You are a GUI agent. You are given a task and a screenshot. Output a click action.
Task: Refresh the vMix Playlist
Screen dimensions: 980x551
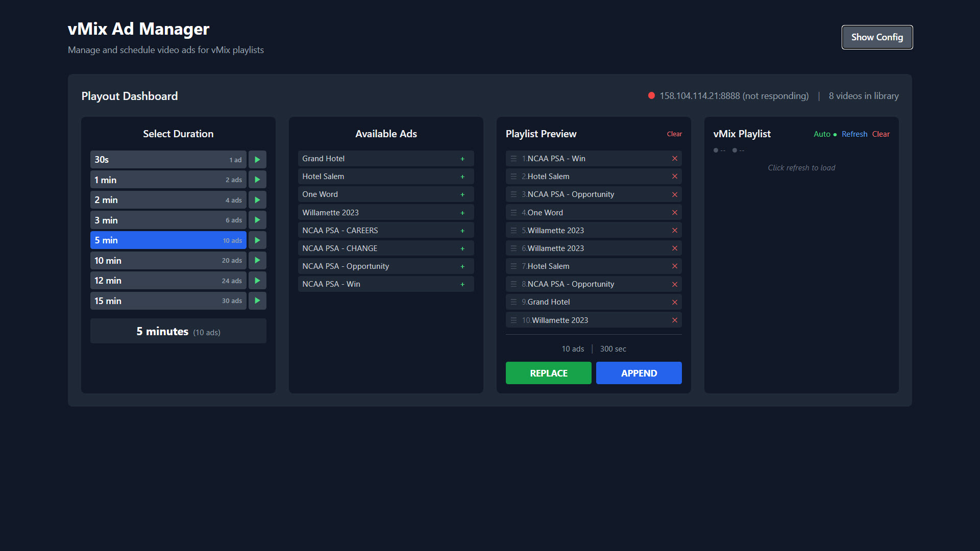coord(854,134)
